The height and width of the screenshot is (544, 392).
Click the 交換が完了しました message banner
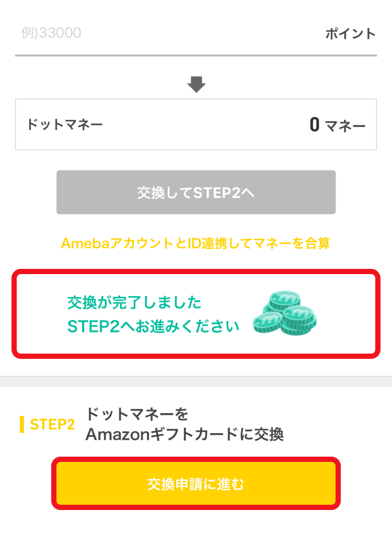[x=196, y=314]
